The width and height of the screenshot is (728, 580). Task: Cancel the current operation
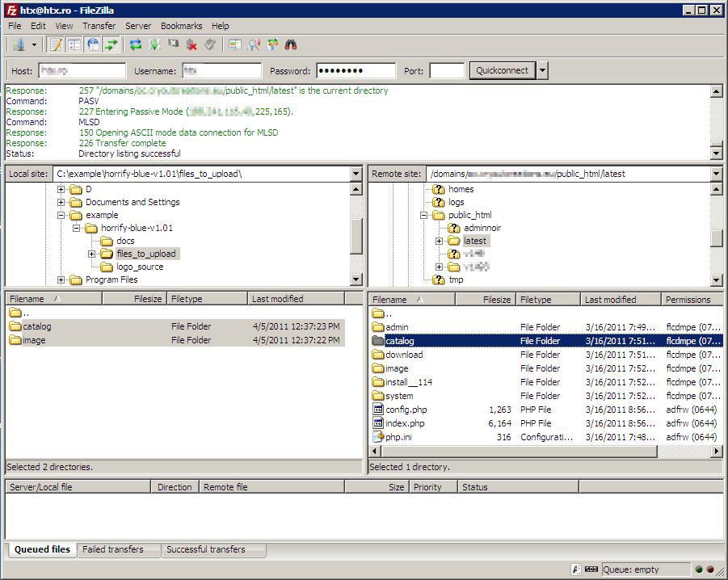click(173, 44)
